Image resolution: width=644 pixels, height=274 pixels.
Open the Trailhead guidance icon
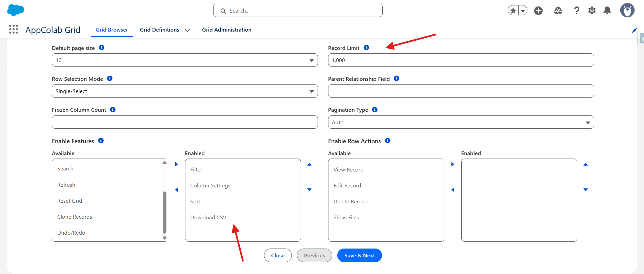(558, 11)
